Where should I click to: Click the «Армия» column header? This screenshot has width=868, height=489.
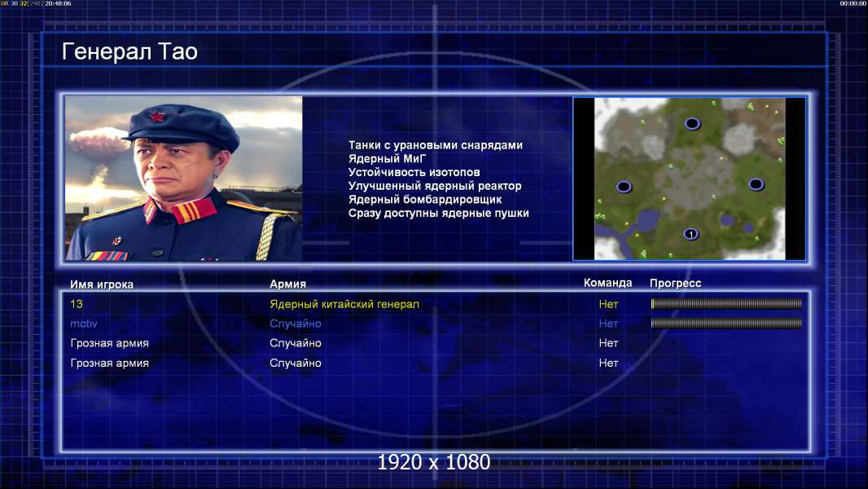[287, 284]
